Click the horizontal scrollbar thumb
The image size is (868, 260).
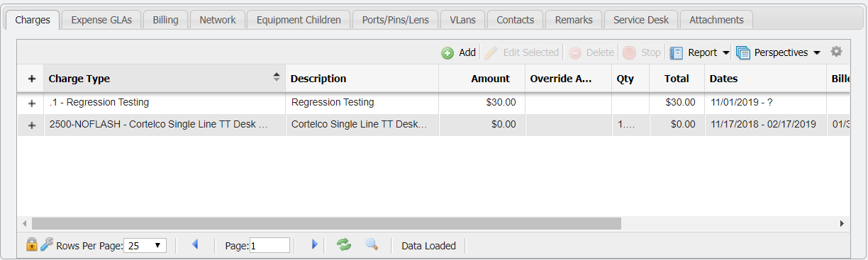[x=326, y=223]
